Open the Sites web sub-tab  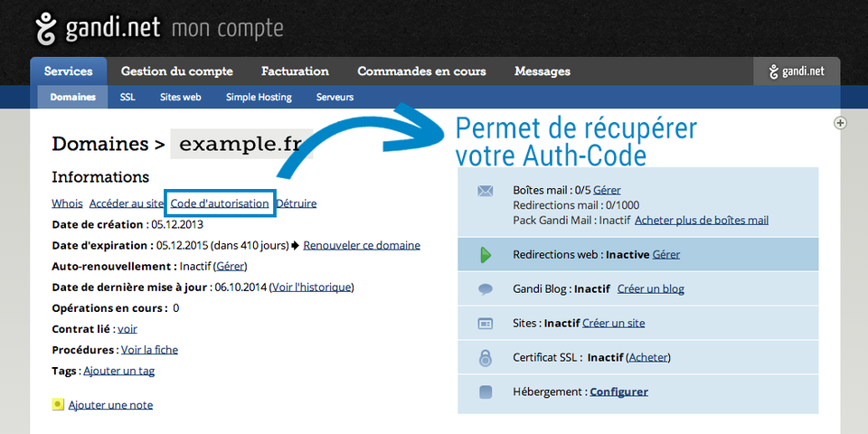click(x=181, y=98)
